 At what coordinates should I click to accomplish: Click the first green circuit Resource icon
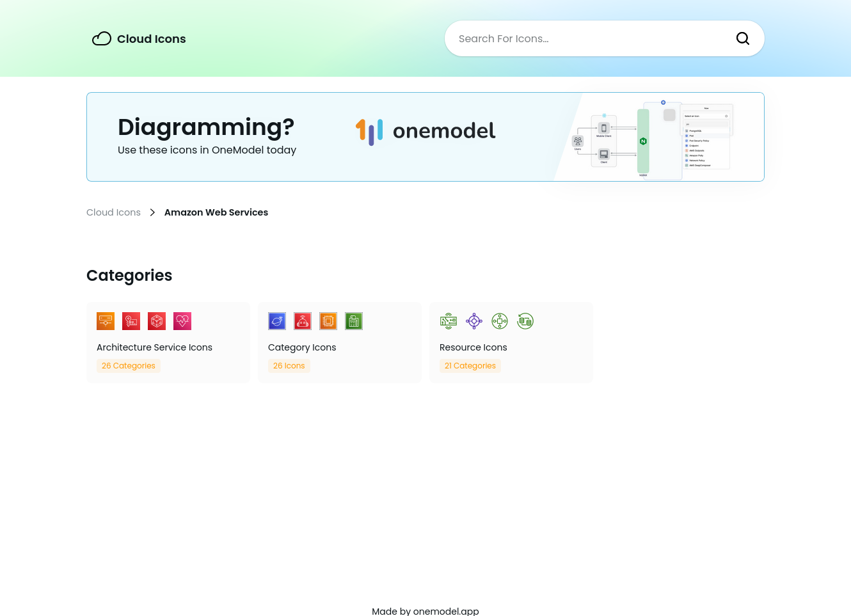click(x=449, y=321)
